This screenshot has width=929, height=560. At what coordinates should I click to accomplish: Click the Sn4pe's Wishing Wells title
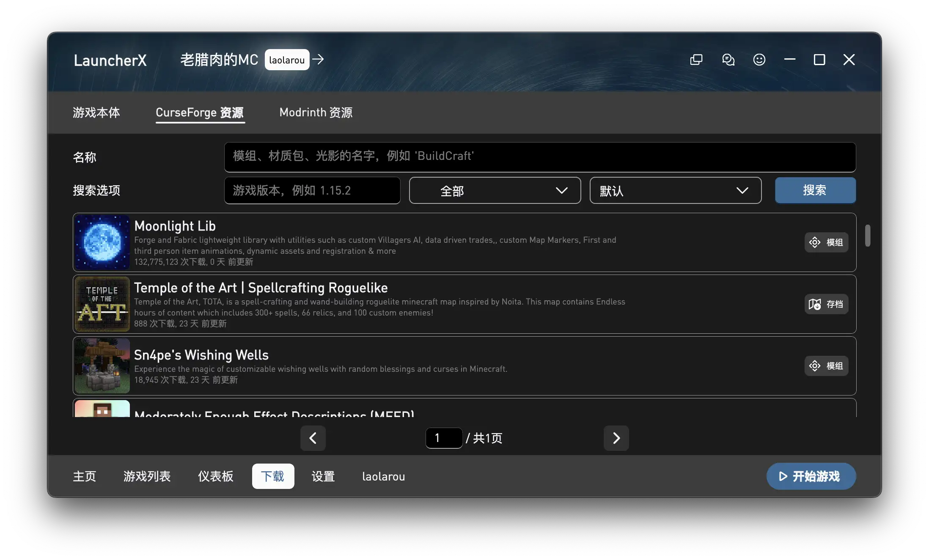tap(201, 355)
